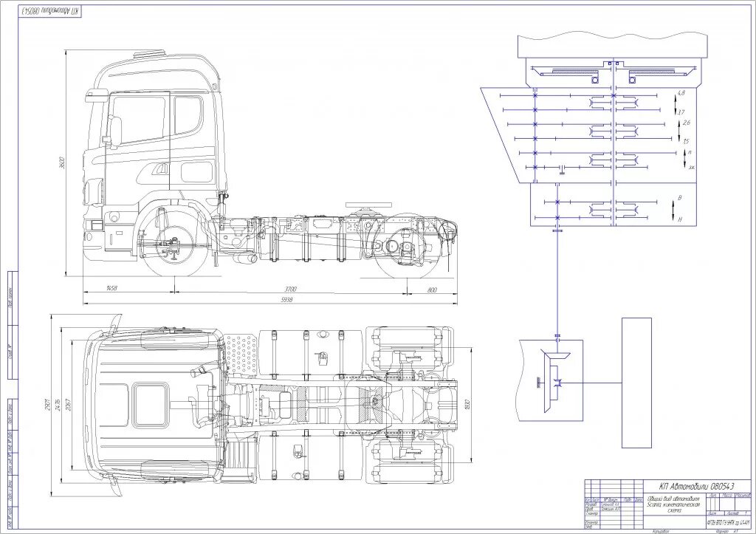Click the В high-range label
The height and width of the screenshot is (534, 756).
click(x=680, y=198)
